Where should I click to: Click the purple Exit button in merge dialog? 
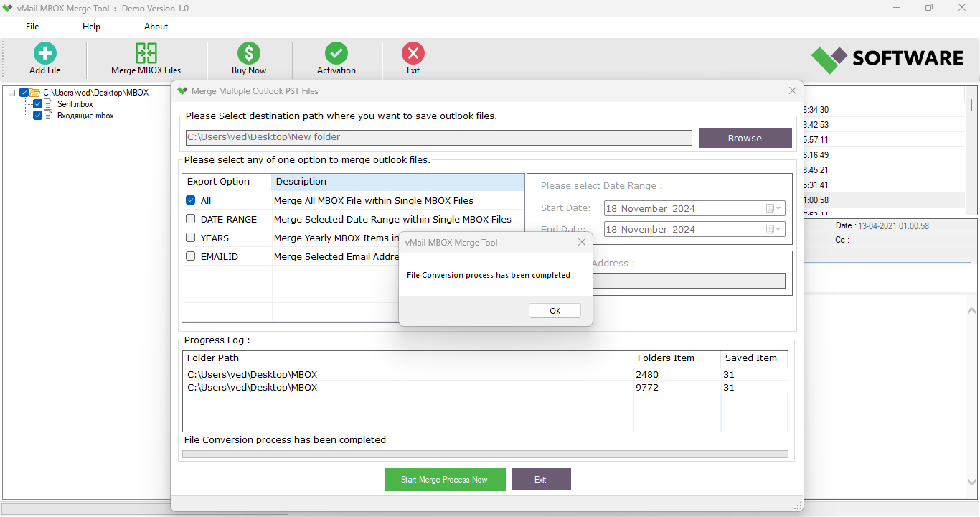[541, 480]
